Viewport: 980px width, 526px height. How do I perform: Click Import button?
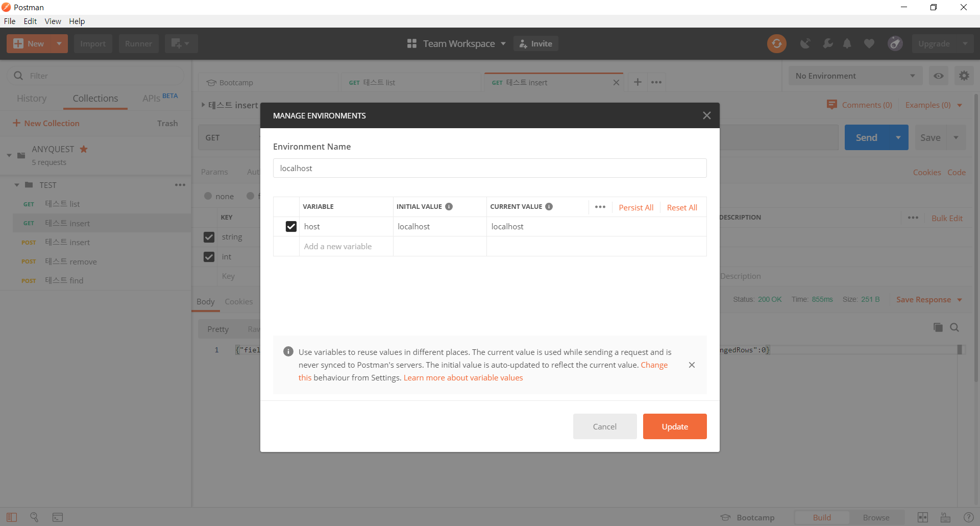coord(93,43)
